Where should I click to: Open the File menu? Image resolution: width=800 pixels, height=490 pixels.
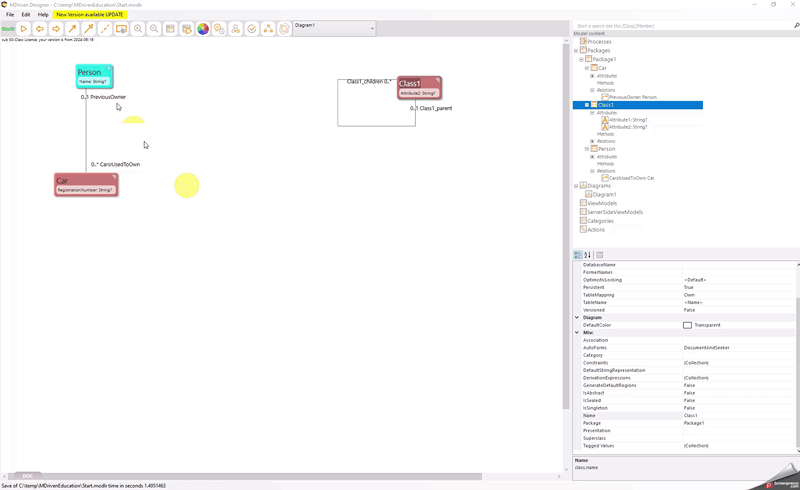[10, 15]
